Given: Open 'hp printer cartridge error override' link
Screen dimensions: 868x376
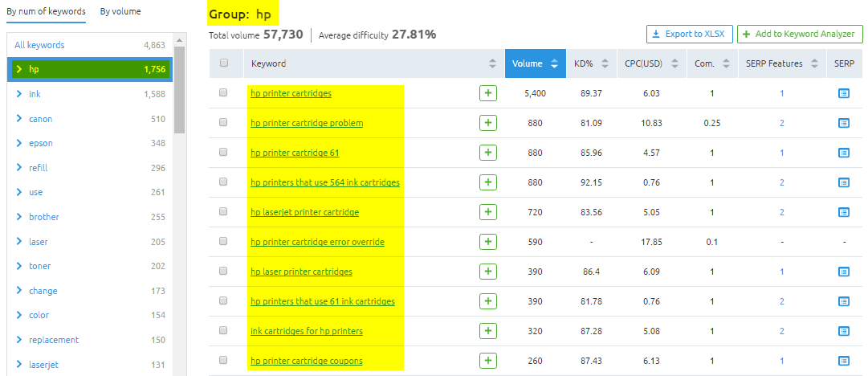Looking at the screenshot, I should tap(317, 242).
